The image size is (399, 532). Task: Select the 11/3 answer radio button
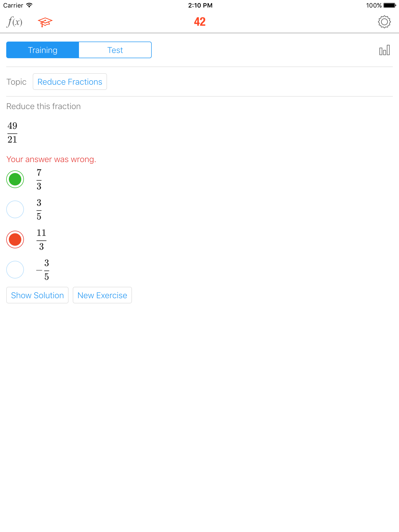(15, 240)
